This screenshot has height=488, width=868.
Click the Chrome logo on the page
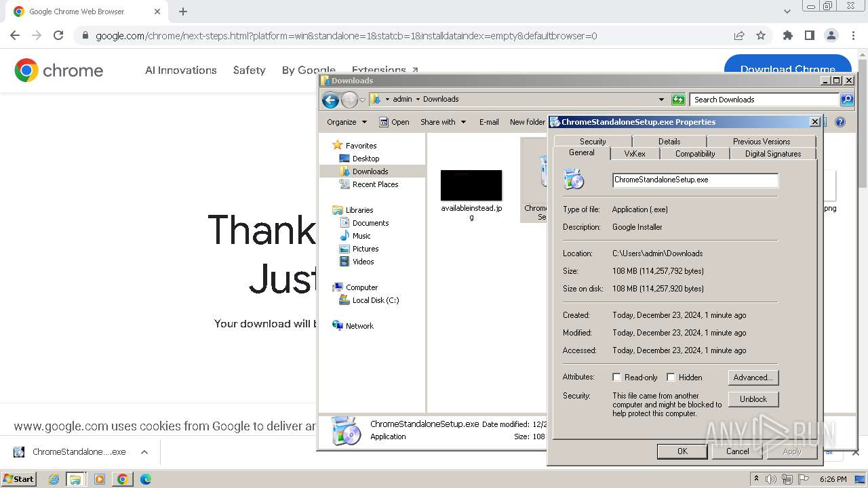tap(59, 70)
